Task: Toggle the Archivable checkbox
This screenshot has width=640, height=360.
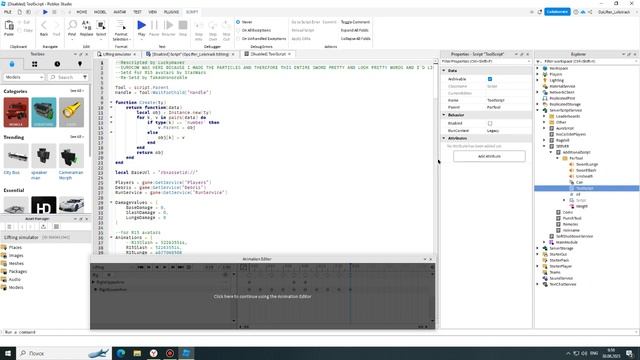Action: tap(490, 79)
